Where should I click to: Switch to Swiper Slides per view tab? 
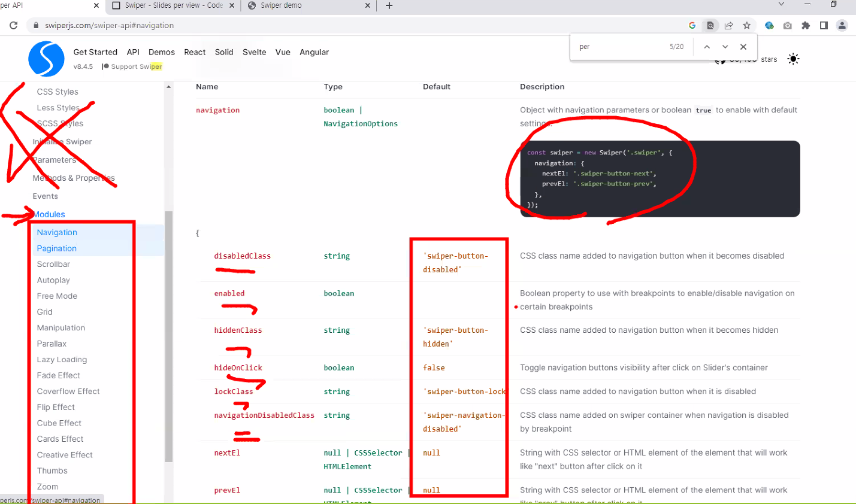(173, 5)
